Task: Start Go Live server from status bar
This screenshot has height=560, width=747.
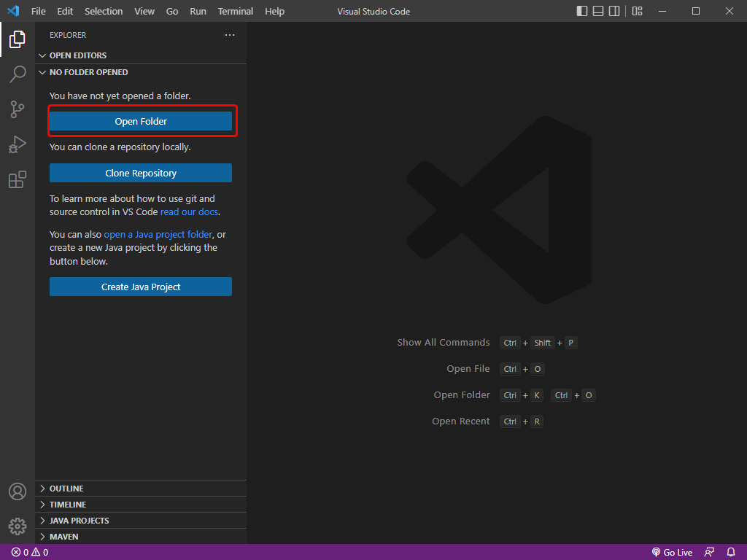Action: click(x=672, y=553)
